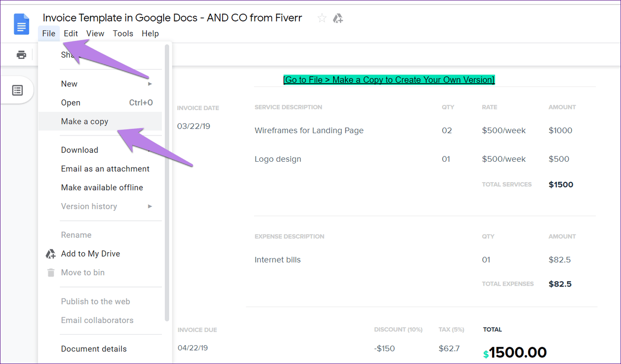621x364 pixels.
Task: Choose Download in the File menu
Action: point(100,150)
